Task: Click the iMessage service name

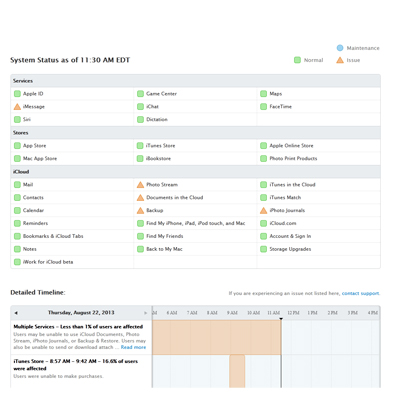Action: (34, 107)
